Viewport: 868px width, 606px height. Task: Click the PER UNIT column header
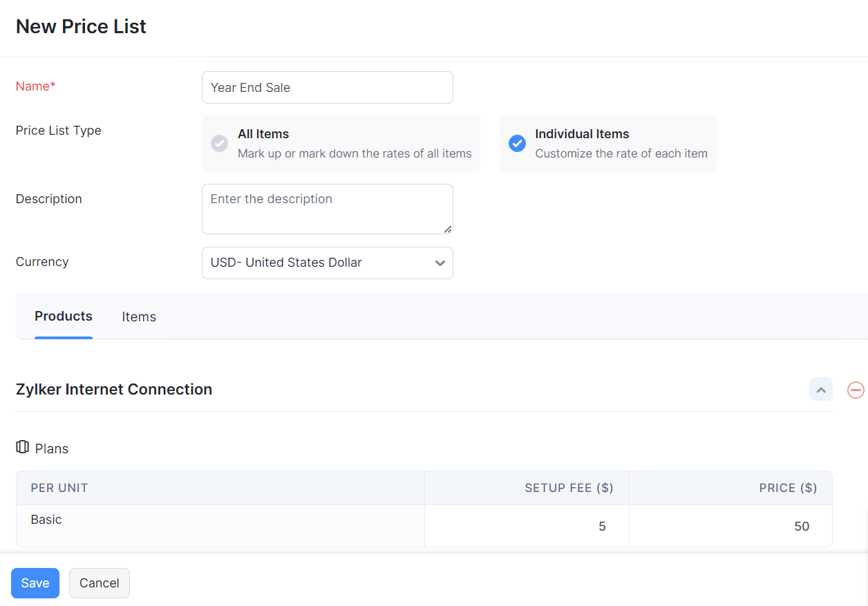pyautogui.click(x=59, y=487)
